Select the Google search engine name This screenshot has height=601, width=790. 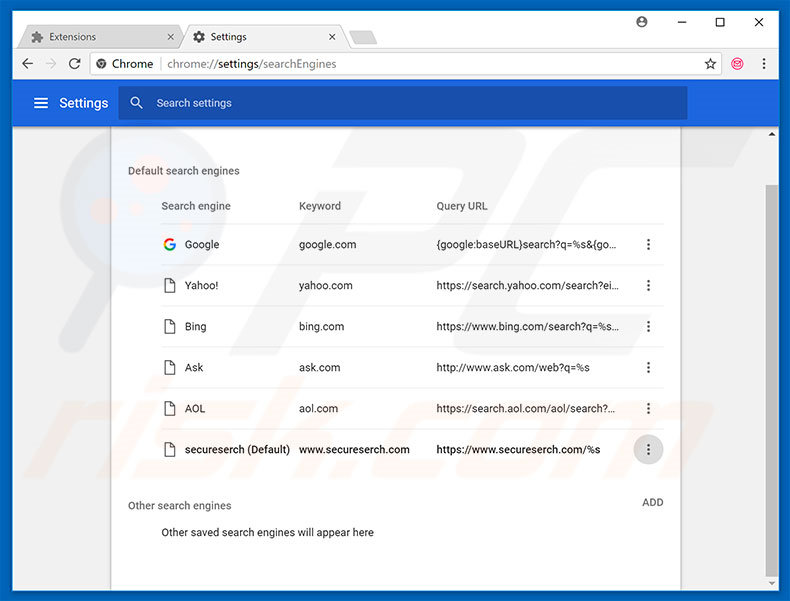coord(202,244)
